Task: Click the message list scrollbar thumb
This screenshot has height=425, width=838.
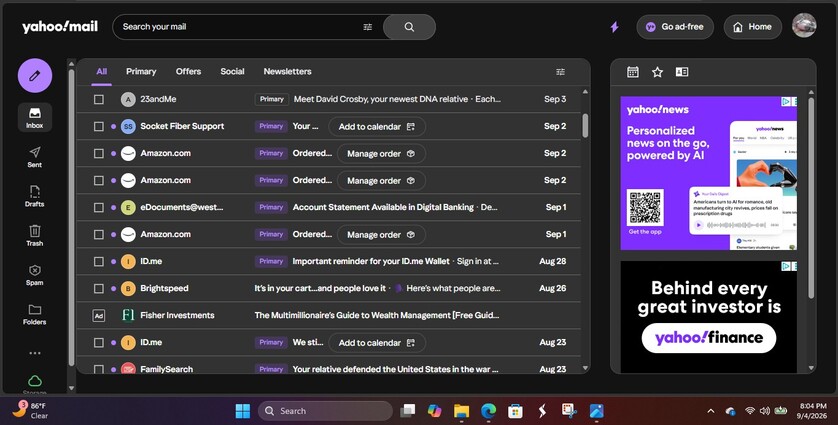Action: click(x=585, y=125)
